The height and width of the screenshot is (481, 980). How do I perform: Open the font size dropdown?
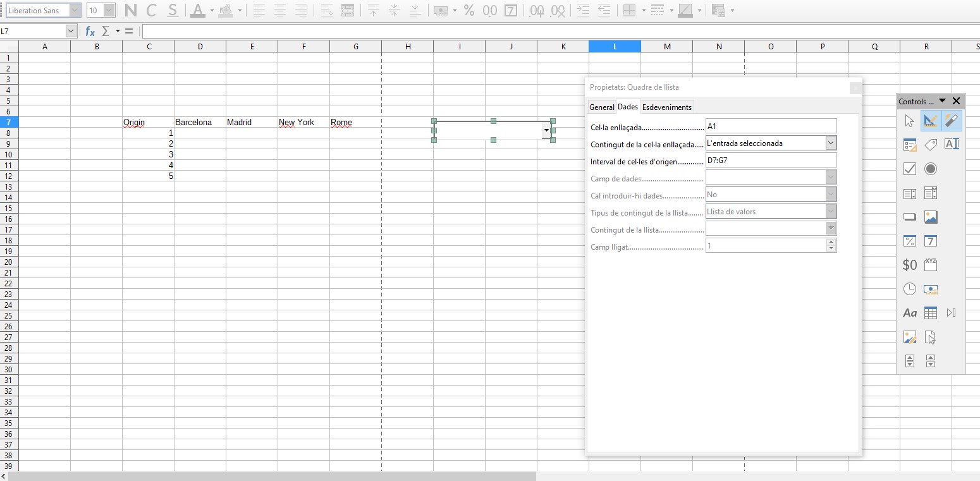109,10
